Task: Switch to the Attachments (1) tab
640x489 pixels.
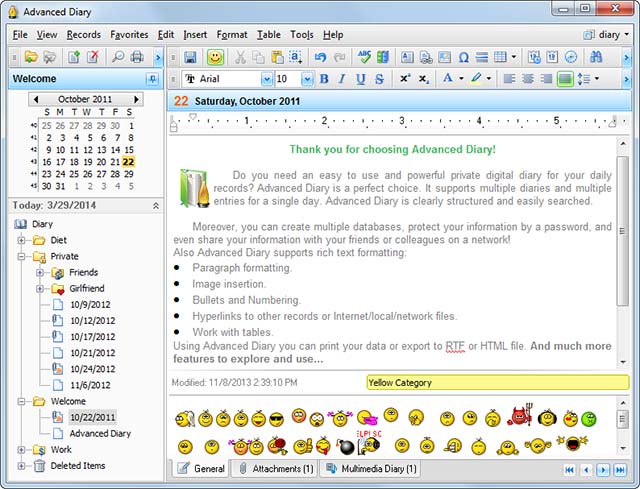Action: point(276,469)
